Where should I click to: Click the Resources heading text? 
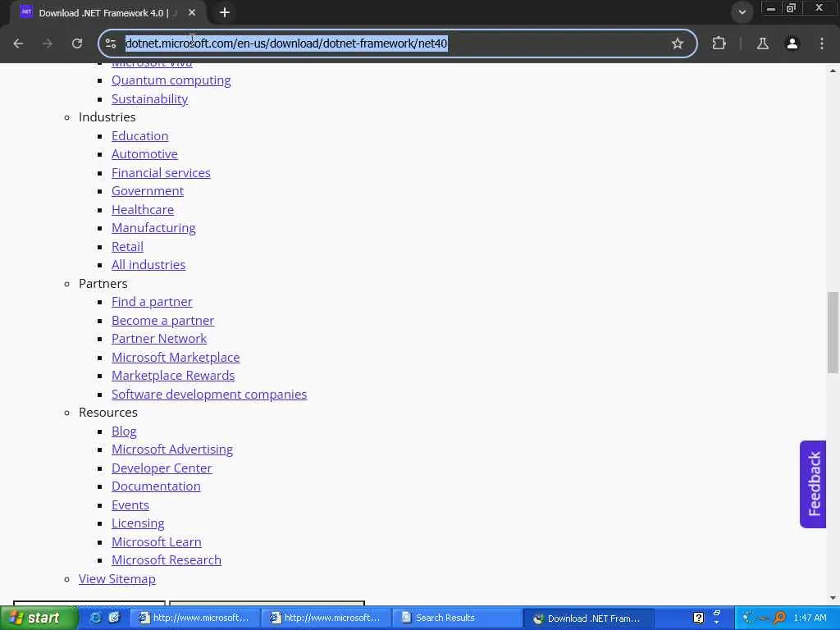coord(108,413)
